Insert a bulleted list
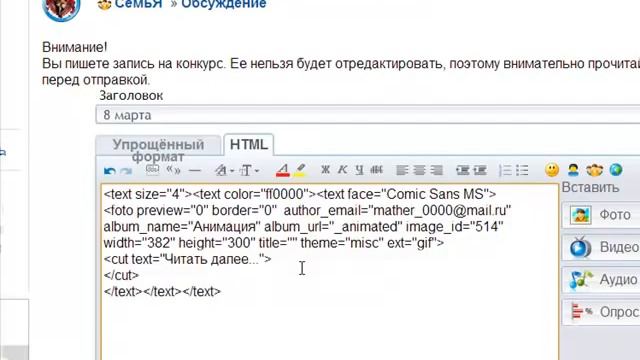This screenshot has width=640, height=360. 522,170
